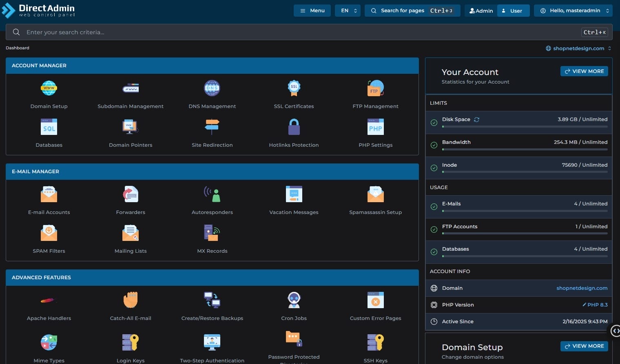This screenshot has height=364, width=620.
Task: Open the Menu button
Action: pyautogui.click(x=312, y=11)
